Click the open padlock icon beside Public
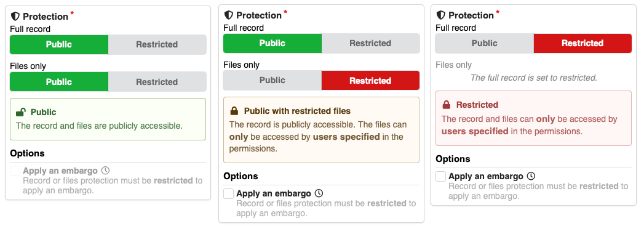Viewport: 644px width, 242px height. (20, 111)
